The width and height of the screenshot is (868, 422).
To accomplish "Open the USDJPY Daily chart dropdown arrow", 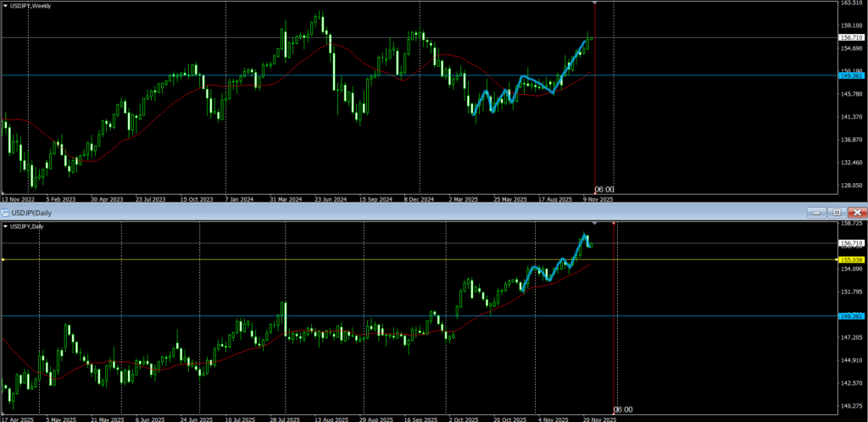I will coord(6,226).
